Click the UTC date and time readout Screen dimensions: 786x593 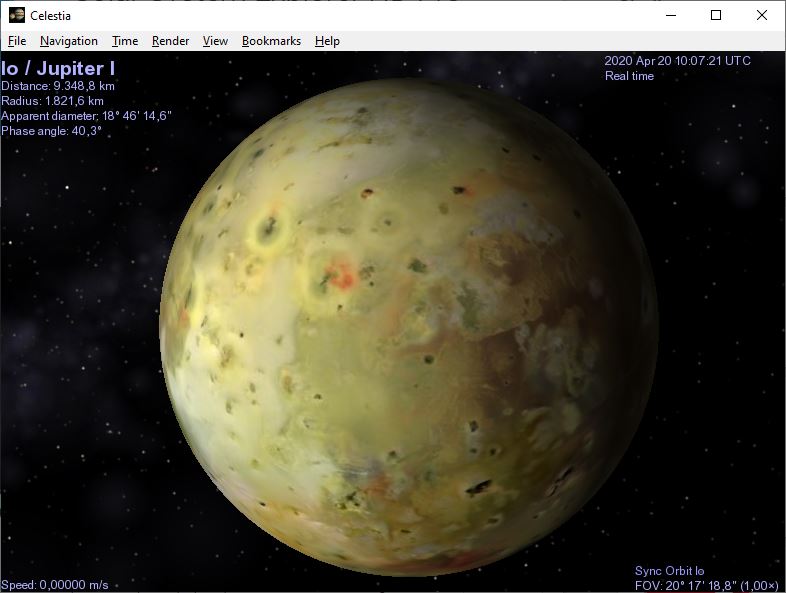677,61
